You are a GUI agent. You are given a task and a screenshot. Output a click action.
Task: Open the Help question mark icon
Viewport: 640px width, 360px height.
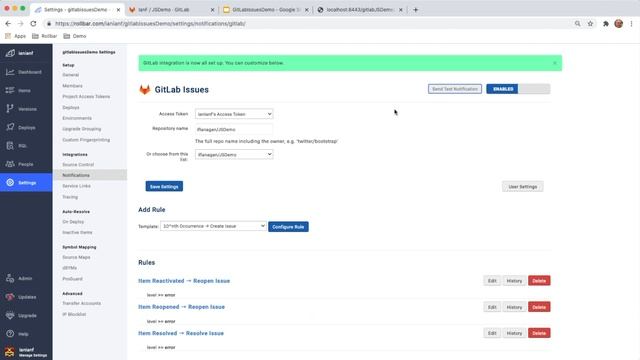coord(10,334)
